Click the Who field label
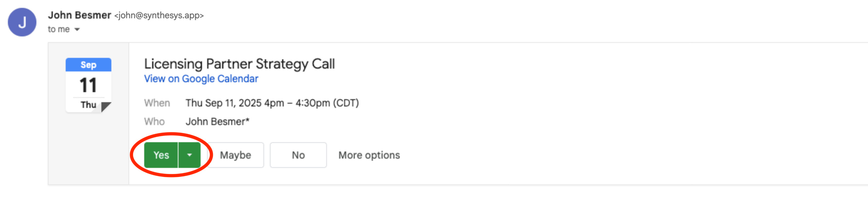Screen dimensions: 868x217 click(x=154, y=122)
